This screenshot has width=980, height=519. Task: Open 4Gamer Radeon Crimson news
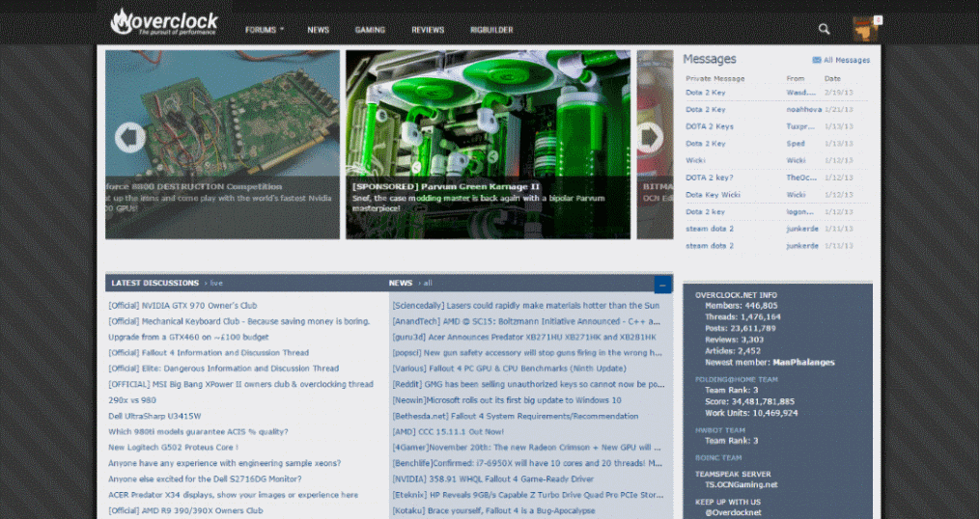526,448
